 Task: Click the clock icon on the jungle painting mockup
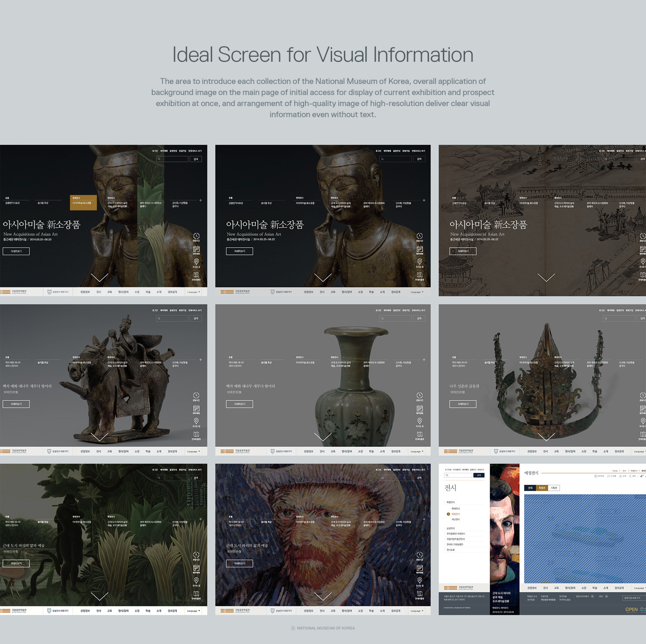(196, 555)
